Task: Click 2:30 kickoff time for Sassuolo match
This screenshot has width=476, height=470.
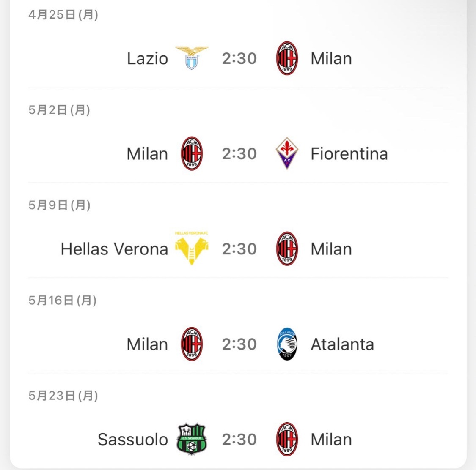Action: [239, 440]
